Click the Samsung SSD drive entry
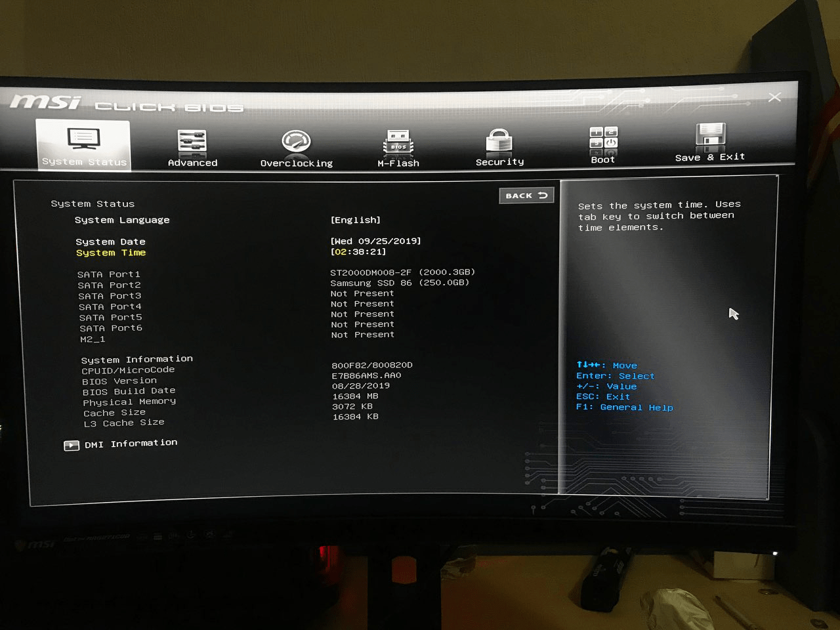This screenshot has width=840, height=630. (400, 282)
